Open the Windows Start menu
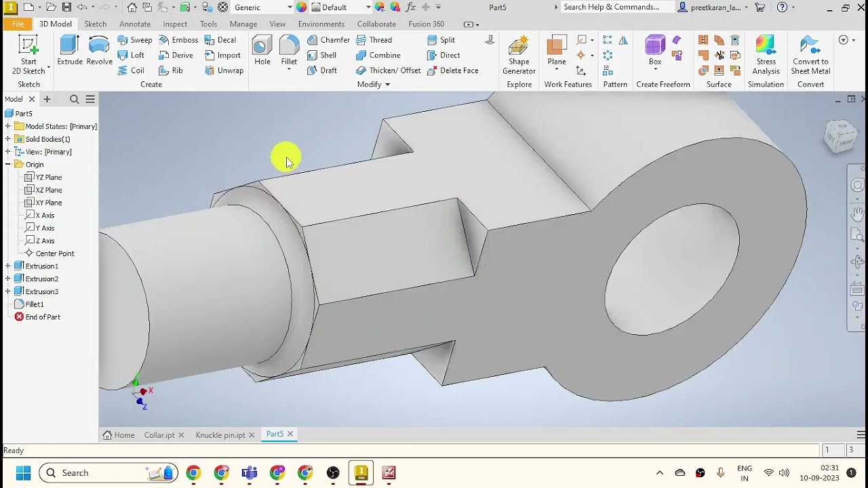The image size is (868, 488). 23,472
